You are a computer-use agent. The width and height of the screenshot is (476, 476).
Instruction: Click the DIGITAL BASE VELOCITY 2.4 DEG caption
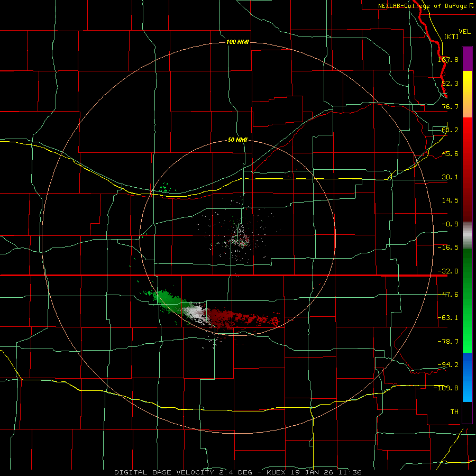(183, 472)
